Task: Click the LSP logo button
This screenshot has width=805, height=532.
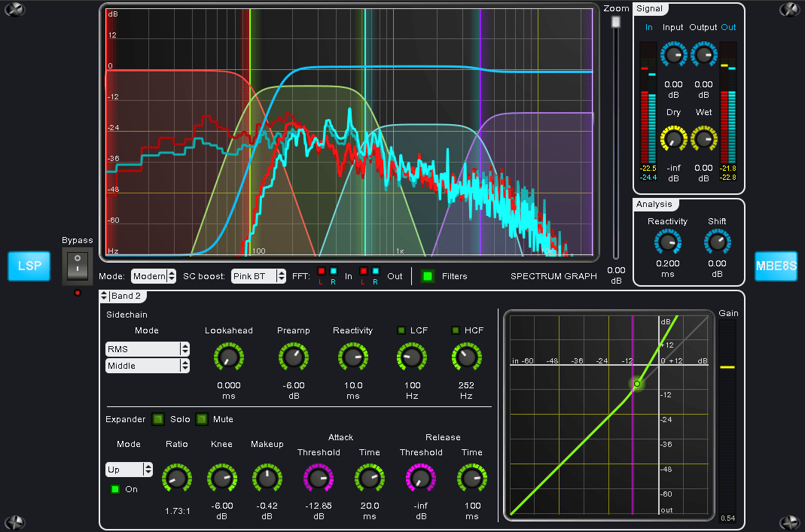Action: tap(29, 266)
